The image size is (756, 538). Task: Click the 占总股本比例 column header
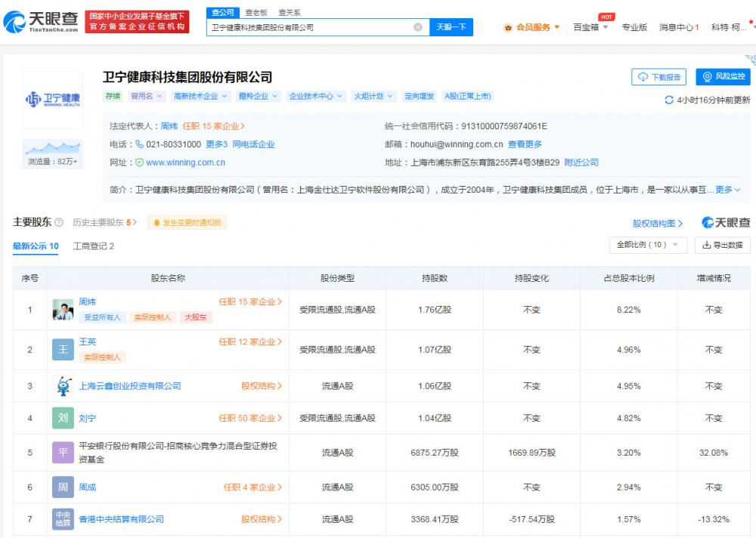pyautogui.click(x=629, y=278)
